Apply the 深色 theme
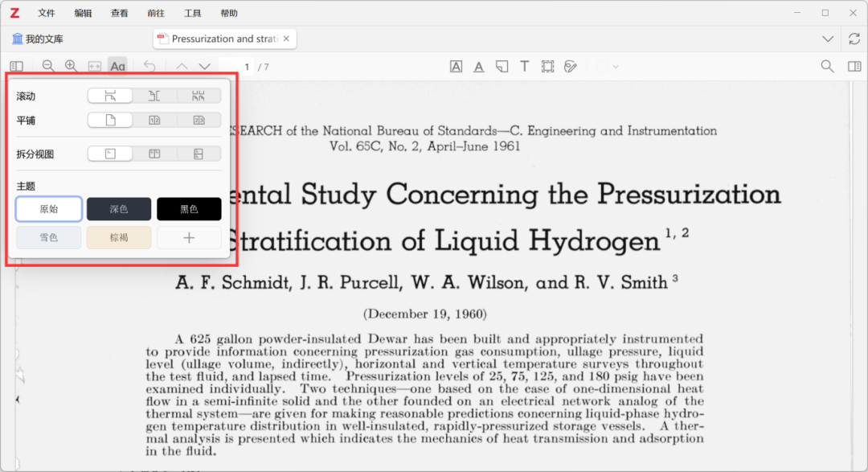Viewport: 868px width, 472px height. point(118,209)
